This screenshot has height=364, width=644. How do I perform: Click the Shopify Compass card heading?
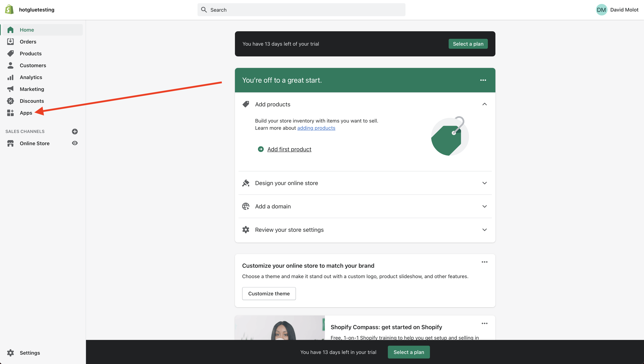(x=386, y=327)
